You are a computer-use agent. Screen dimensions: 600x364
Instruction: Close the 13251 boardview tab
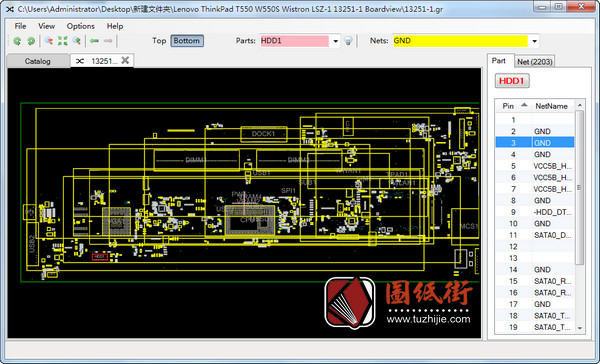click(125, 60)
